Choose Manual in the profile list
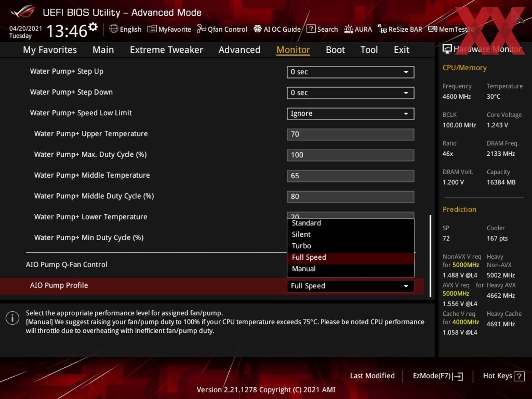Viewport: 532px width, 399px height. click(x=350, y=269)
